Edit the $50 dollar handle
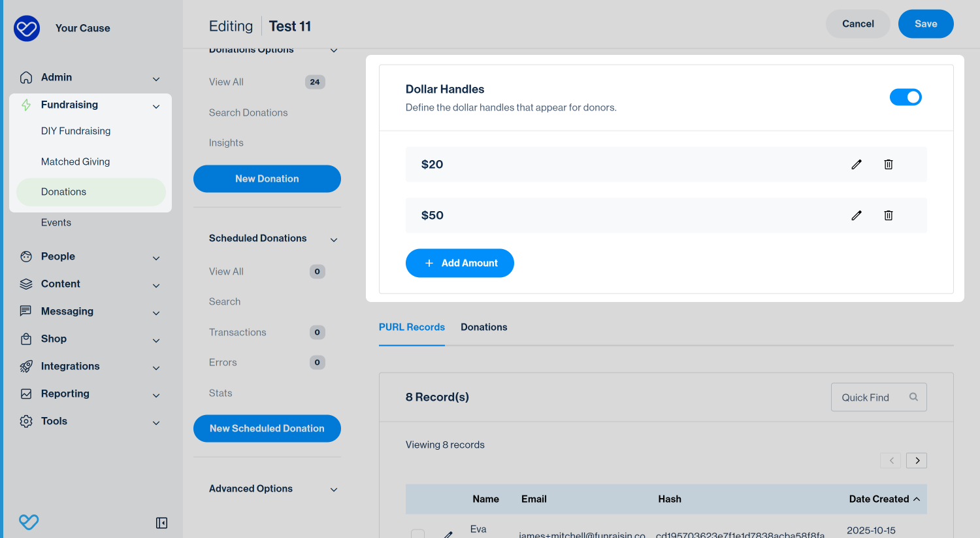 point(857,215)
